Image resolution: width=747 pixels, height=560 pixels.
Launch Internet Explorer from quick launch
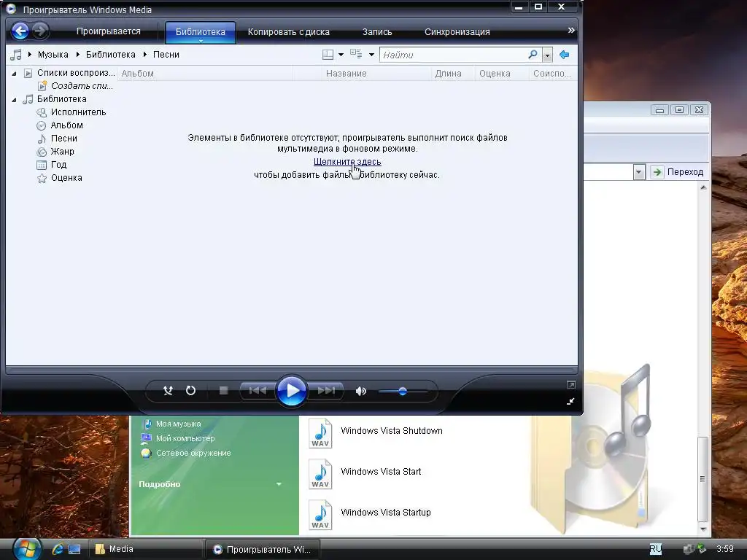pyautogui.click(x=58, y=549)
